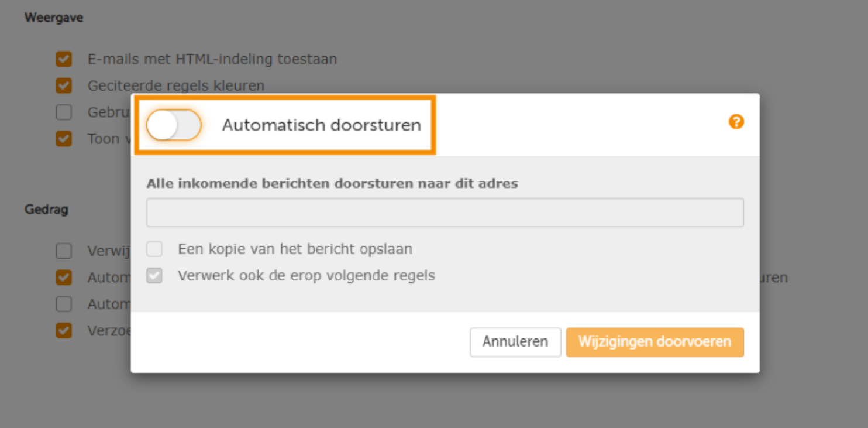Click the Weergave section heading
This screenshot has height=428, width=868.
(x=53, y=17)
